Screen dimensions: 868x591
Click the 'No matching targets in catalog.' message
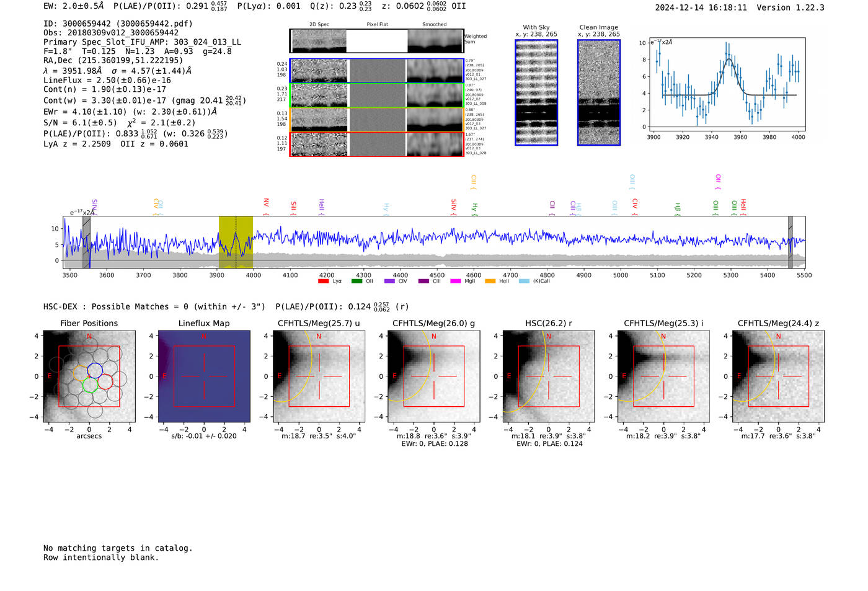(x=118, y=548)
